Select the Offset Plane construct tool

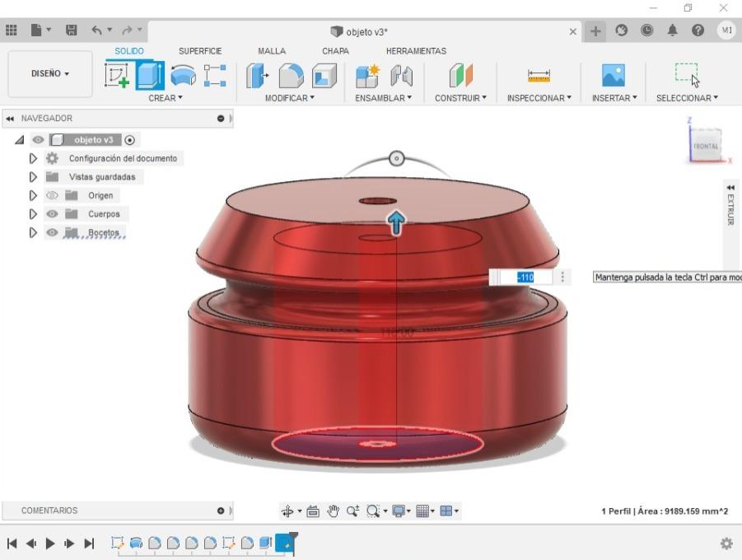click(460, 75)
